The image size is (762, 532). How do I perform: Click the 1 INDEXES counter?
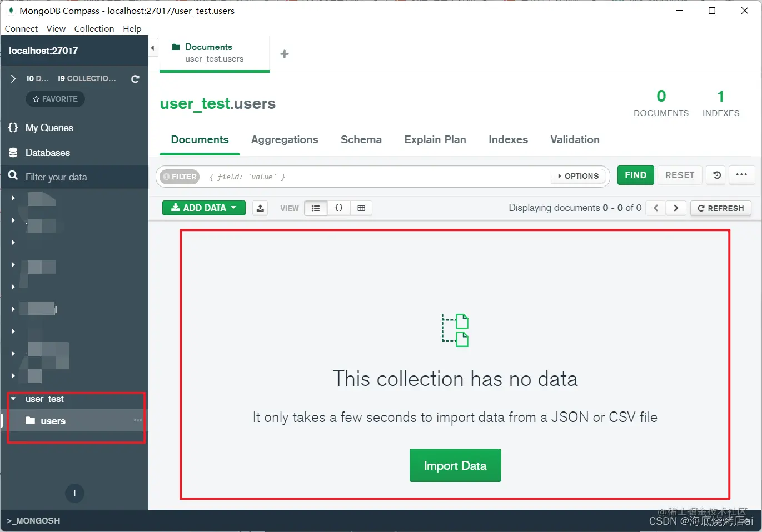(x=721, y=103)
